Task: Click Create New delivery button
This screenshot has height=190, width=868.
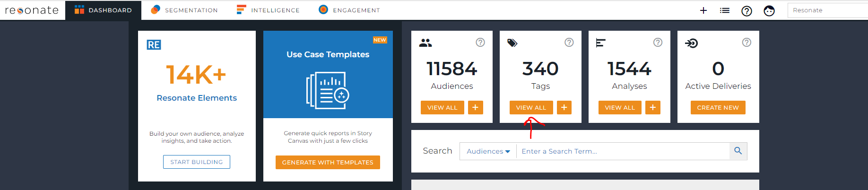Action: [718, 107]
